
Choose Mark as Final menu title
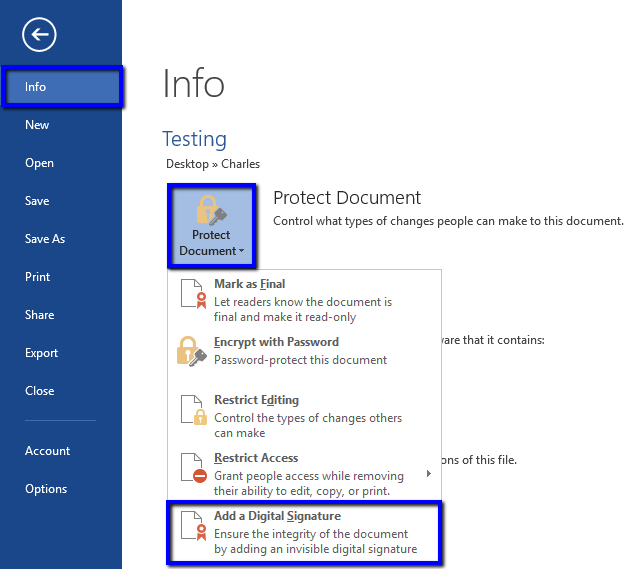point(249,284)
